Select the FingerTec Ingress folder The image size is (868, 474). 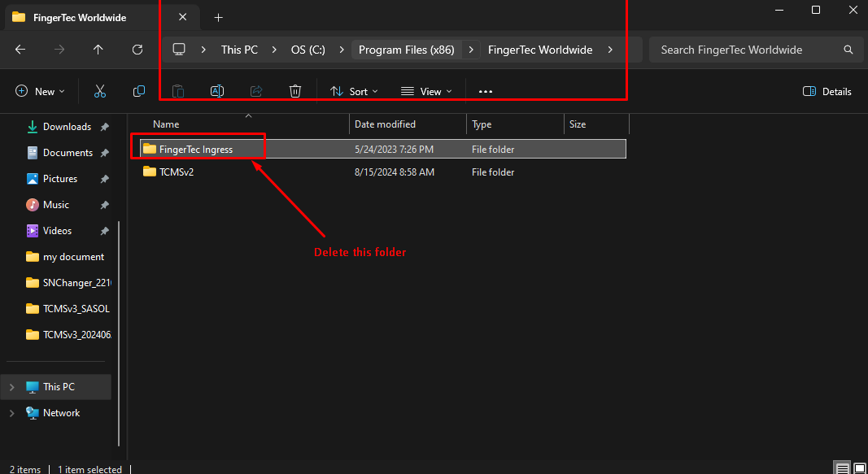[x=383, y=150]
